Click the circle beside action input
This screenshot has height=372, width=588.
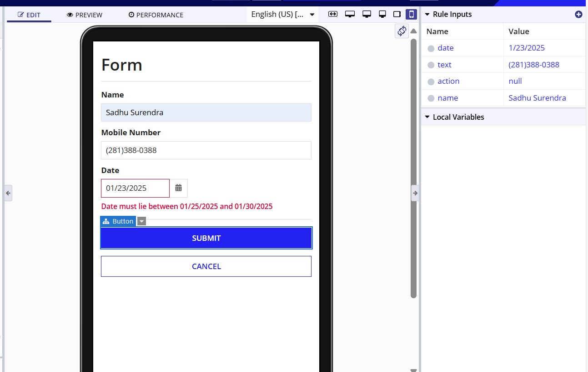(431, 82)
